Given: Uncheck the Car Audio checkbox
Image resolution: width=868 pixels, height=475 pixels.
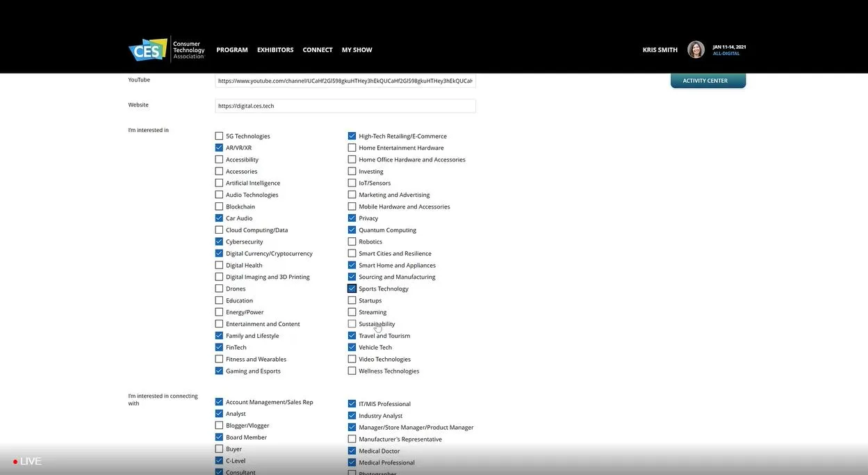Looking at the screenshot, I should 219,218.
